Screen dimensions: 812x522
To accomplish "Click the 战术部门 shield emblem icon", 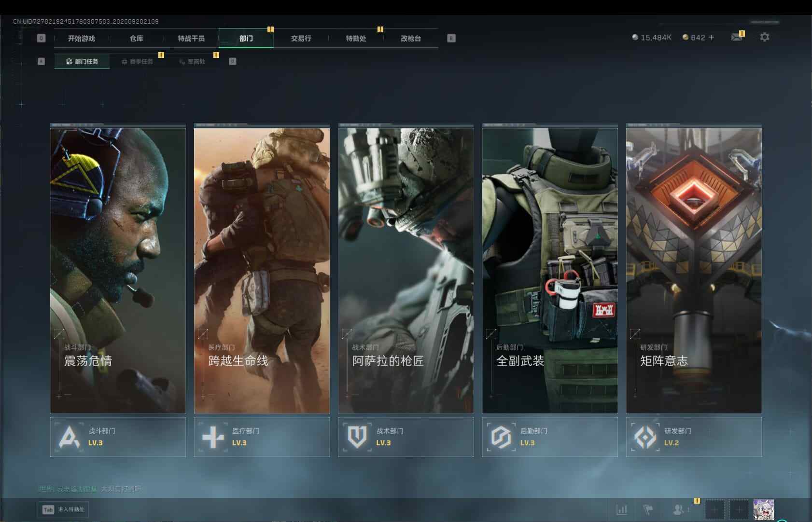I will coord(357,437).
